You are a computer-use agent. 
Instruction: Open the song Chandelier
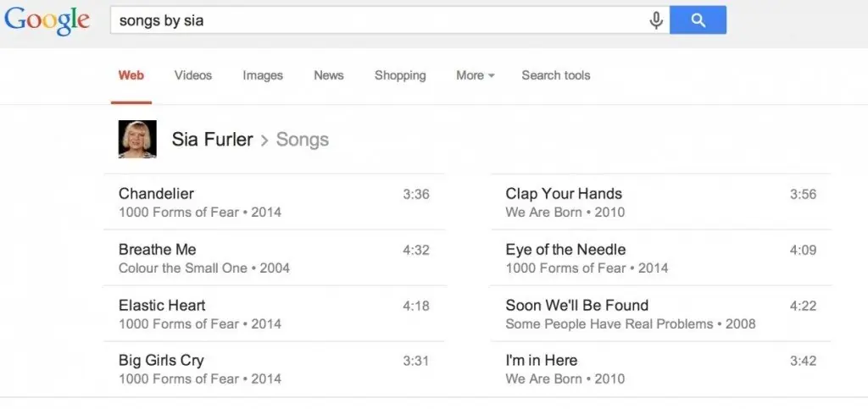[x=157, y=194]
